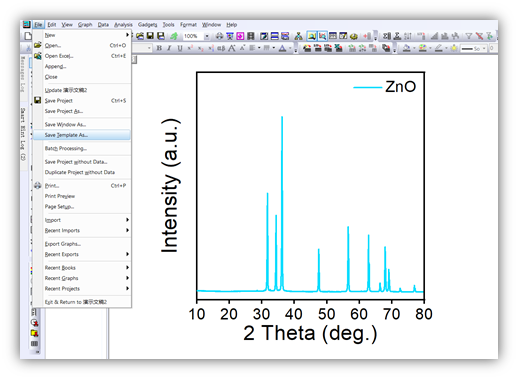The width and height of the screenshot is (518, 379).
Task: Click the Add Data Filter funnel icon
Action: coord(469,36)
